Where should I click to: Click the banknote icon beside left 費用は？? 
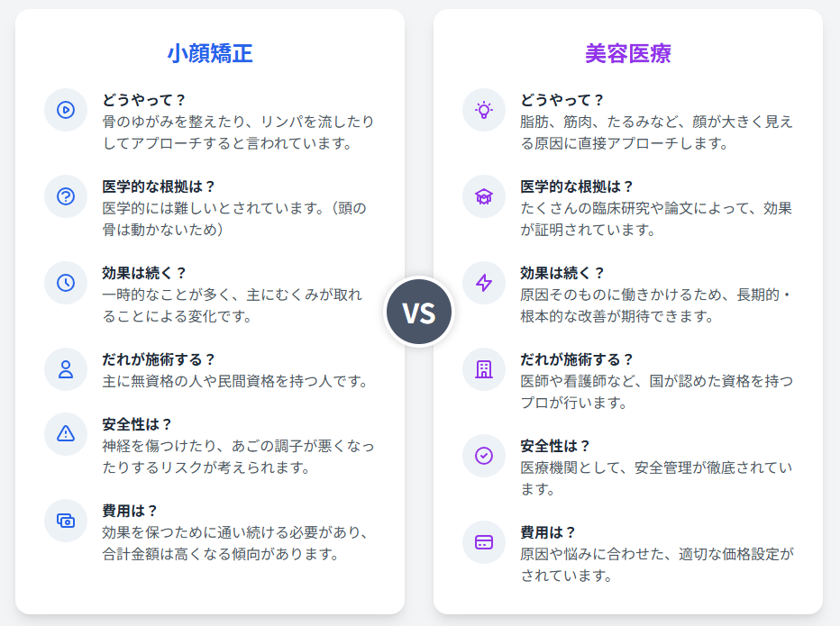click(x=66, y=520)
